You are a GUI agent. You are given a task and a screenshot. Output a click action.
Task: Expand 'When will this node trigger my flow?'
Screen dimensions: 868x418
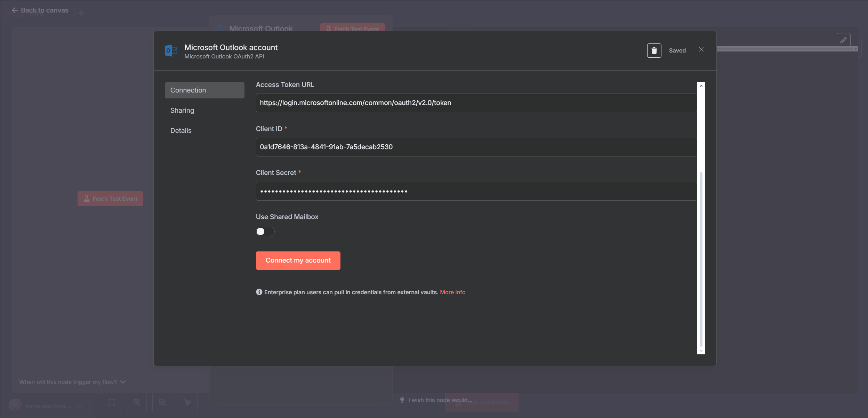point(72,382)
